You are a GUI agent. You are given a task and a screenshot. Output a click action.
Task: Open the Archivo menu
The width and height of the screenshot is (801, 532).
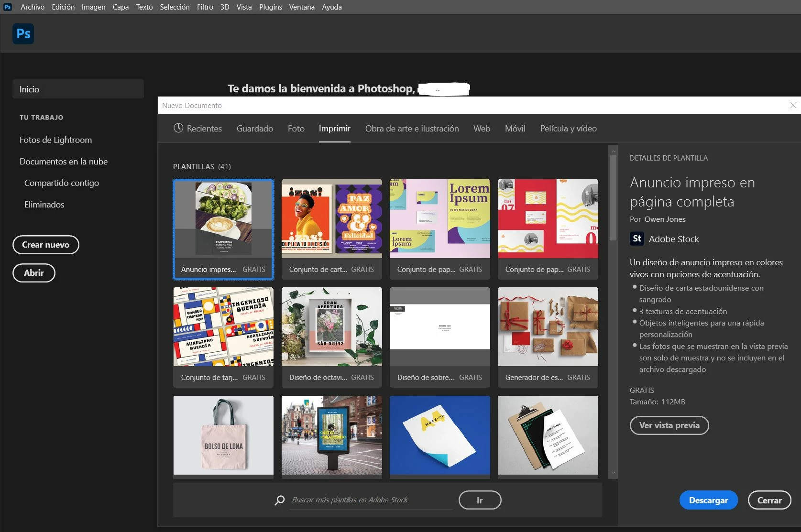click(x=33, y=7)
